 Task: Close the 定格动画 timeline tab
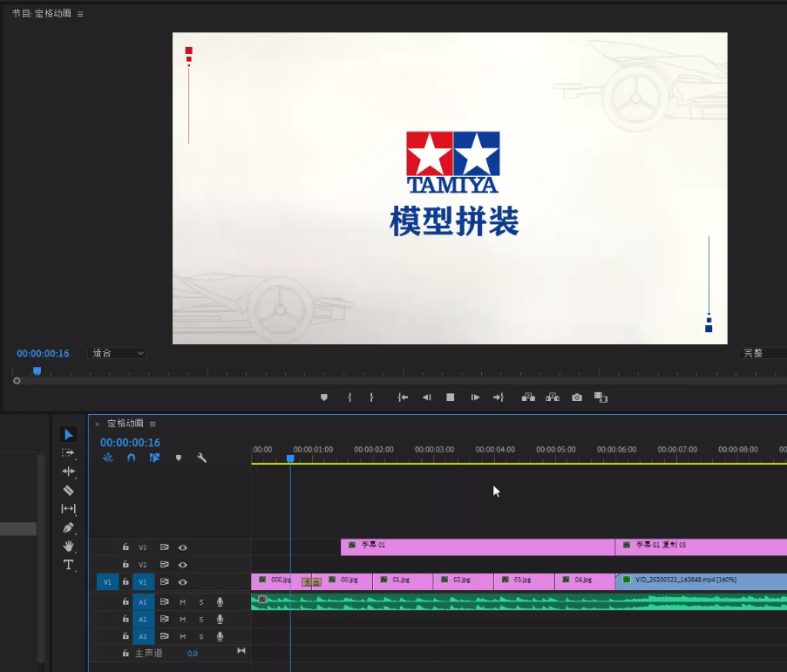[98, 424]
